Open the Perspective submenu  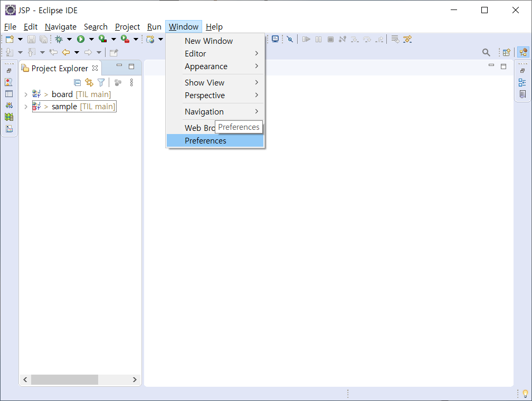pyautogui.click(x=215, y=96)
